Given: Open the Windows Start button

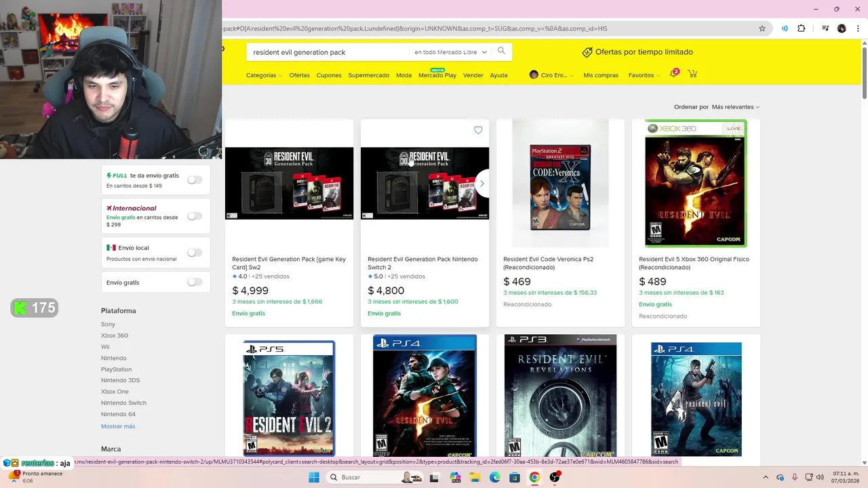Looking at the screenshot, I should [314, 477].
